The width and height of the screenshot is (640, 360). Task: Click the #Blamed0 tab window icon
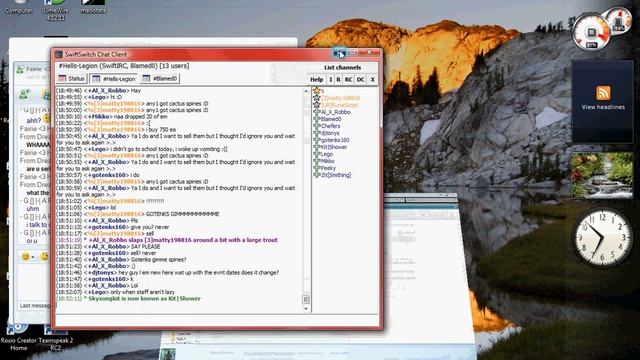coord(146,78)
